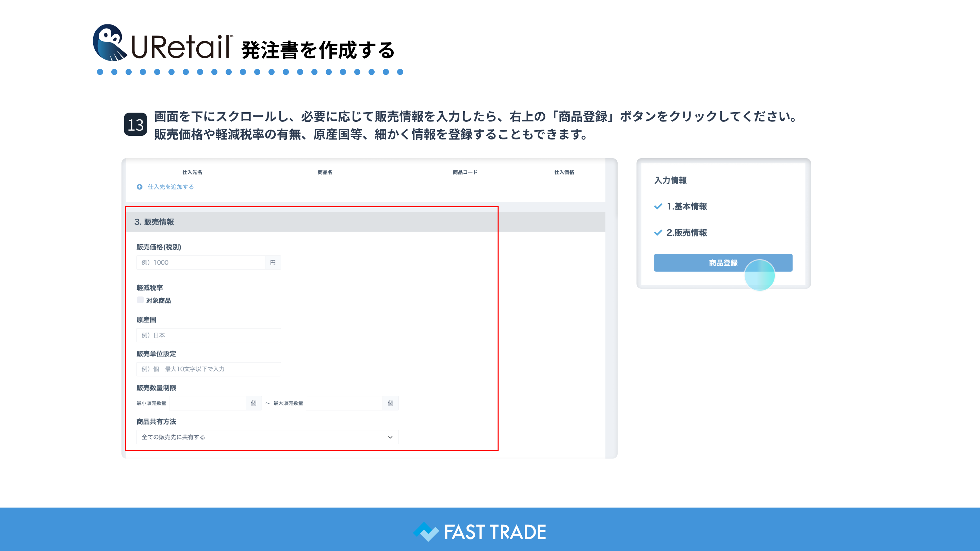
Task: Click the 販売価格(税別) input field
Action: 200,262
